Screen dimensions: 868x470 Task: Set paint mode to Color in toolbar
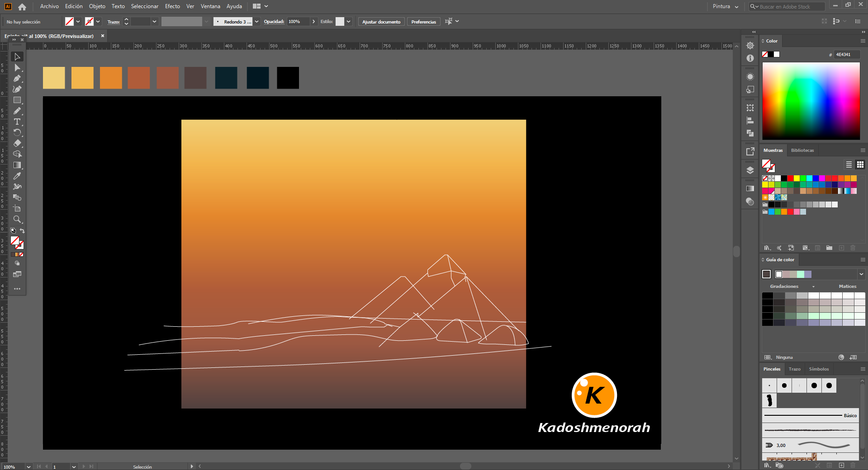coord(13,254)
